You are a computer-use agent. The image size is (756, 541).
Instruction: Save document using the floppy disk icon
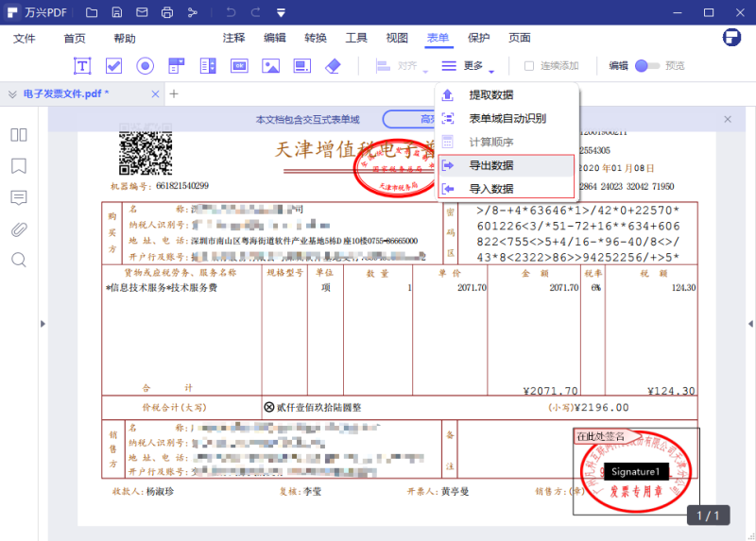click(x=116, y=12)
